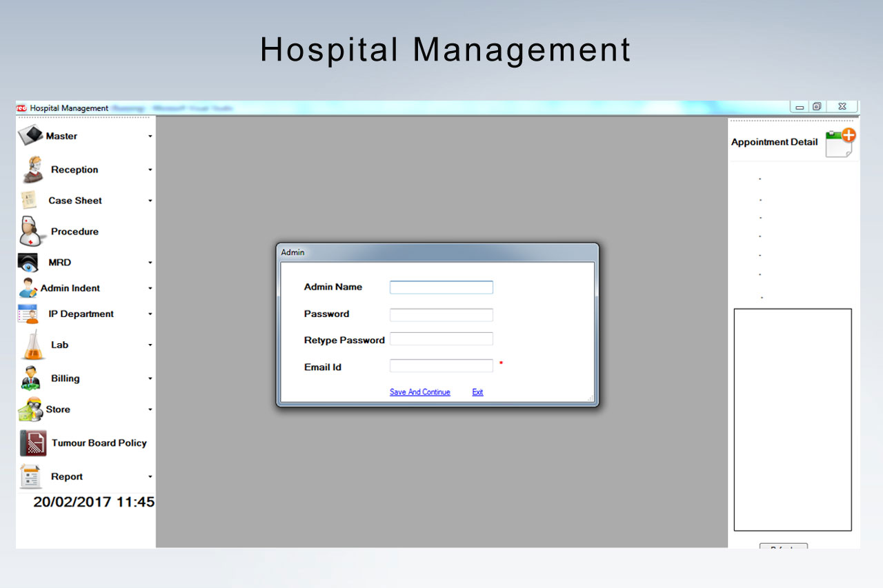Click the Retype Password input box
The image size is (883, 588).
click(x=441, y=339)
